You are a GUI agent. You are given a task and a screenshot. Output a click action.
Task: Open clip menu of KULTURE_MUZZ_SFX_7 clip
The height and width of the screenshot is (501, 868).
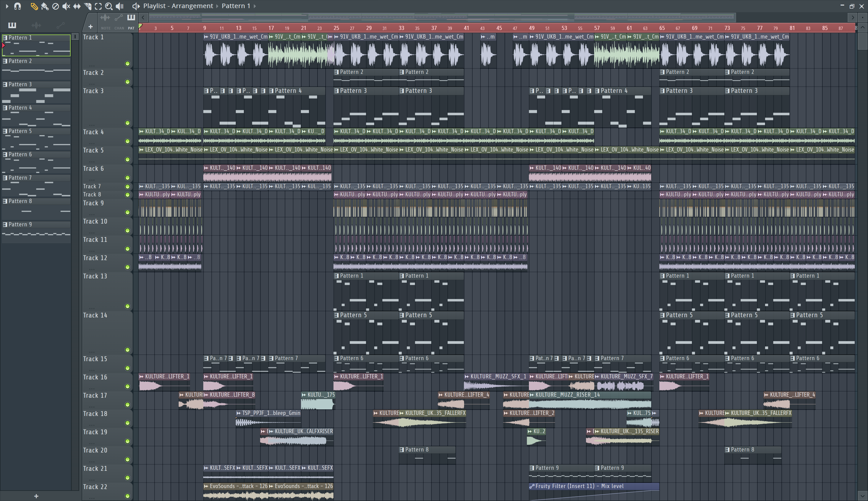[x=597, y=376]
